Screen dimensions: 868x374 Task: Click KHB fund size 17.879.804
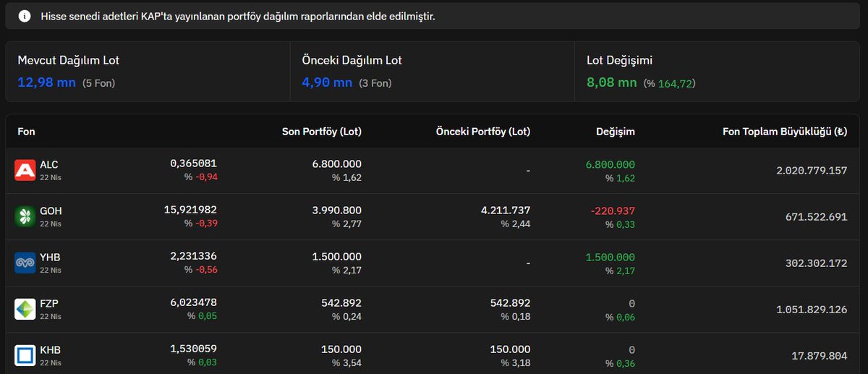click(x=820, y=356)
